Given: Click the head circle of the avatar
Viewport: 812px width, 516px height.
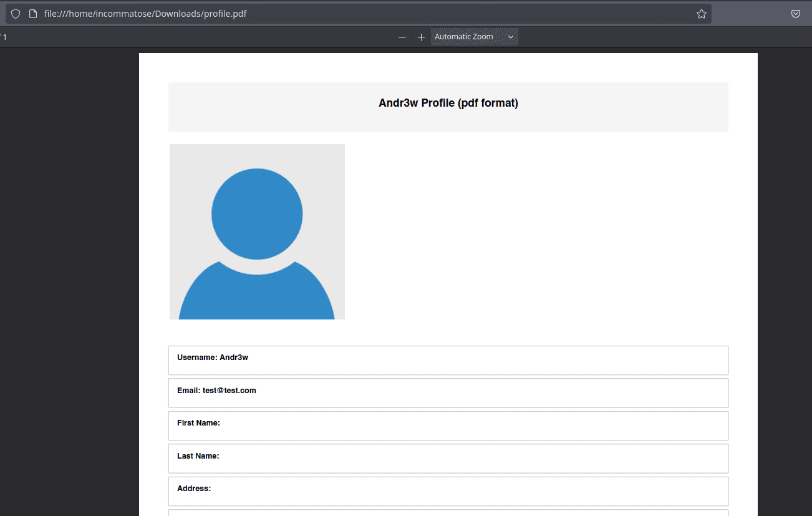Looking at the screenshot, I should pos(257,213).
